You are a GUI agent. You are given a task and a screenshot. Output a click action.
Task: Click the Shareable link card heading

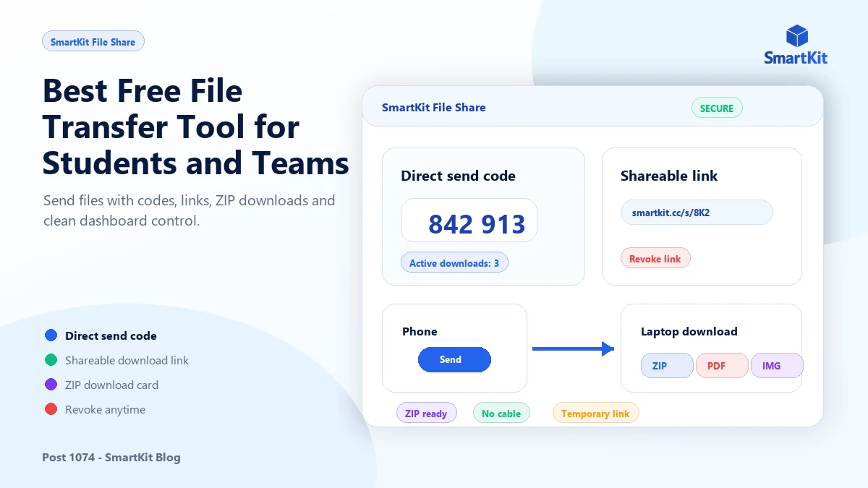click(x=669, y=176)
